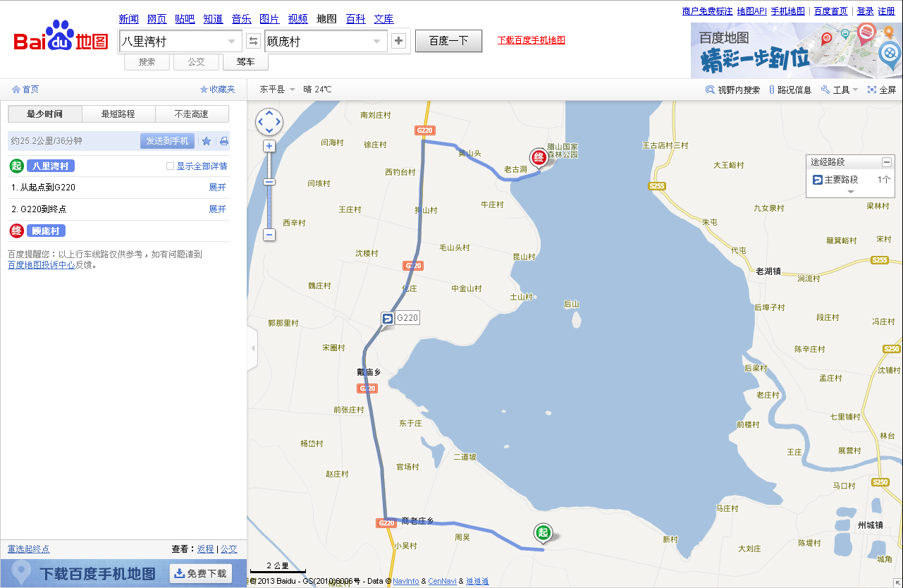Screen dimensions: 903x588
Task: Click the 八里湾村 start label
Action: [x=51, y=166]
